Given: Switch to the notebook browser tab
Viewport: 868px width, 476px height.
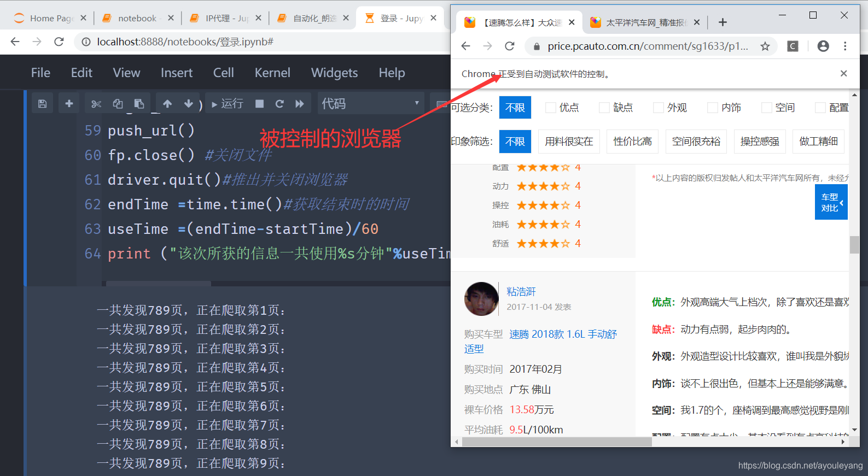Looking at the screenshot, I should [137, 18].
